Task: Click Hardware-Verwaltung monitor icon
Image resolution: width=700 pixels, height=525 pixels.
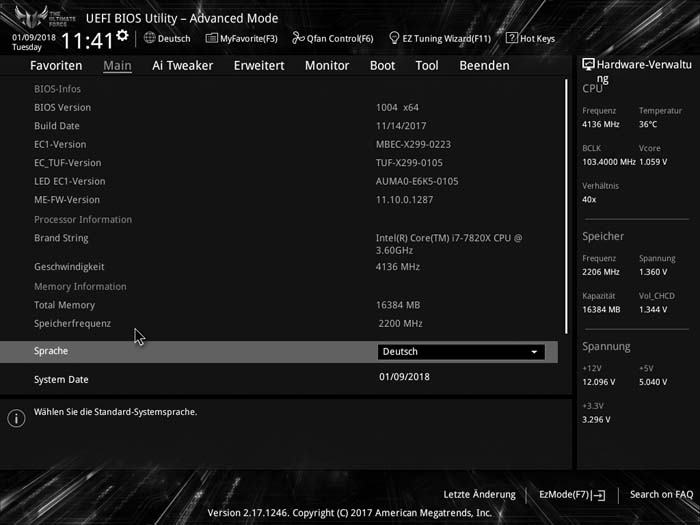Action: click(588, 65)
